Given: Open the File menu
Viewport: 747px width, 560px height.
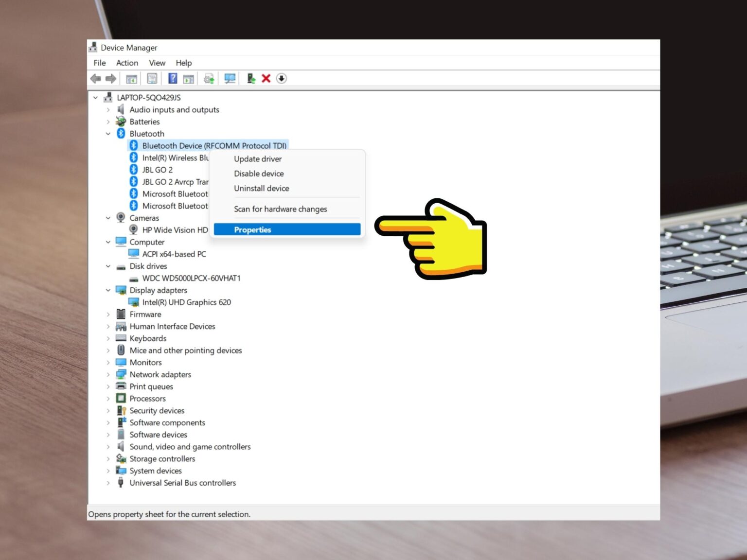Looking at the screenshot, I should coord(100,63).
